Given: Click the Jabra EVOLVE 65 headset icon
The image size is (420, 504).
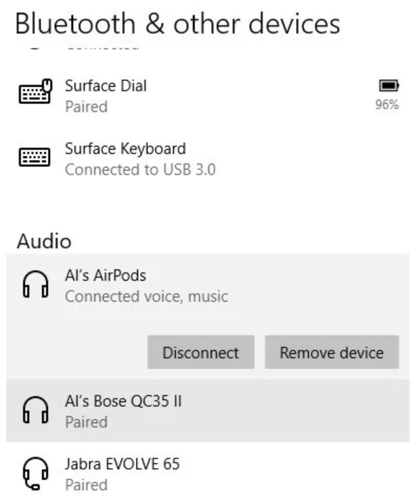Looking at the screenshot, I should [x=35, y=474].
